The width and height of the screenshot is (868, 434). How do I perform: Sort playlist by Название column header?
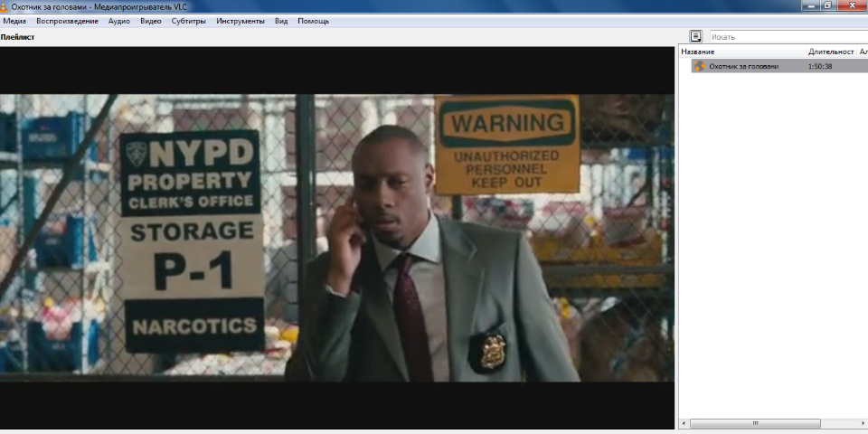click(x=741, y=52)
